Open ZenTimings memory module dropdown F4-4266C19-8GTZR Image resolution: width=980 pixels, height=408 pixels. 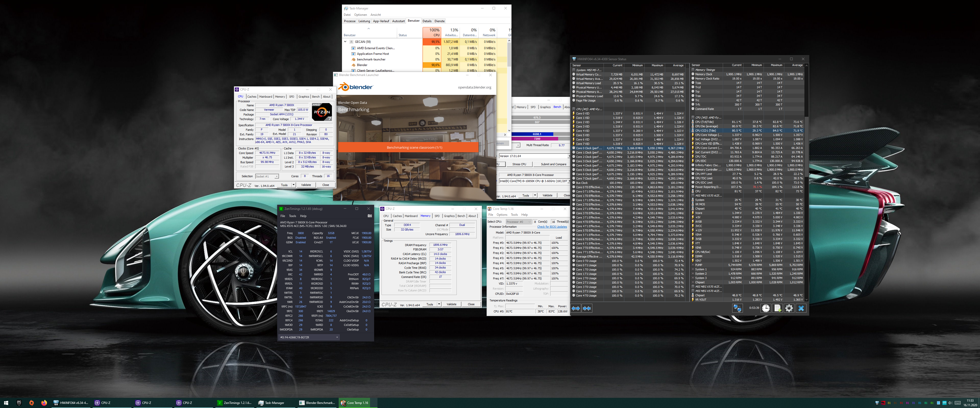[x=309, y=337]
